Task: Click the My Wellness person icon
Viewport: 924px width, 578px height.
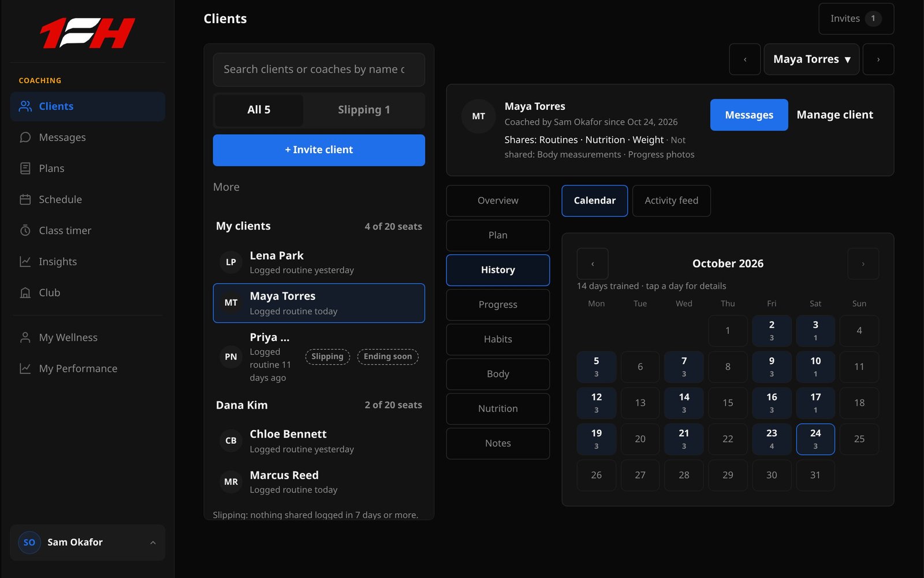Action: tap(25, 338)
